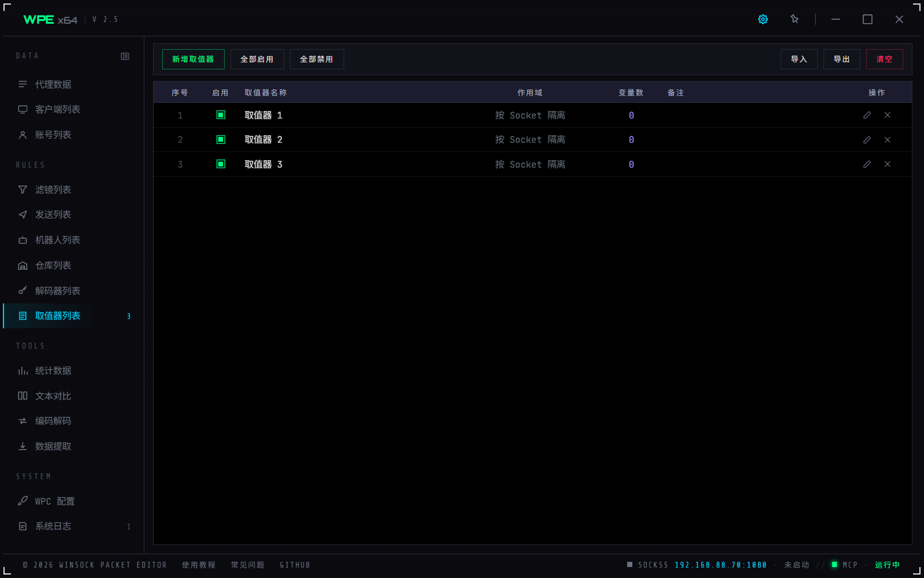Click the 取值器名称 column header
The height and width of the screenshot is (578, 924).
click(266, 92)
